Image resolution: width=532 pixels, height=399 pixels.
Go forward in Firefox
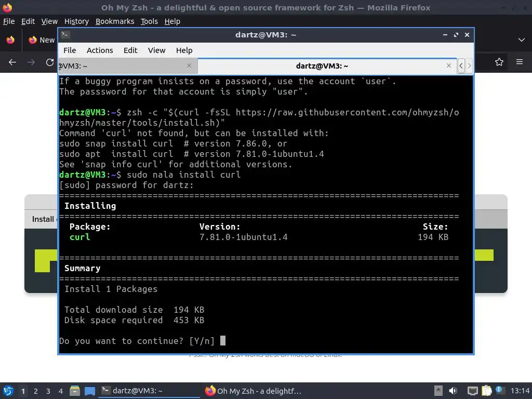pyautogui.click(x=31, y=62)
